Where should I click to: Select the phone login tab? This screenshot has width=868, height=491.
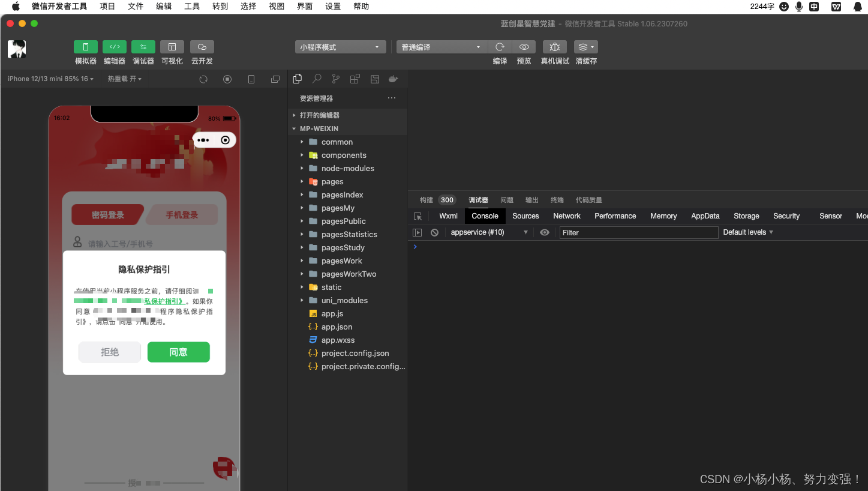tap(182, 215)
